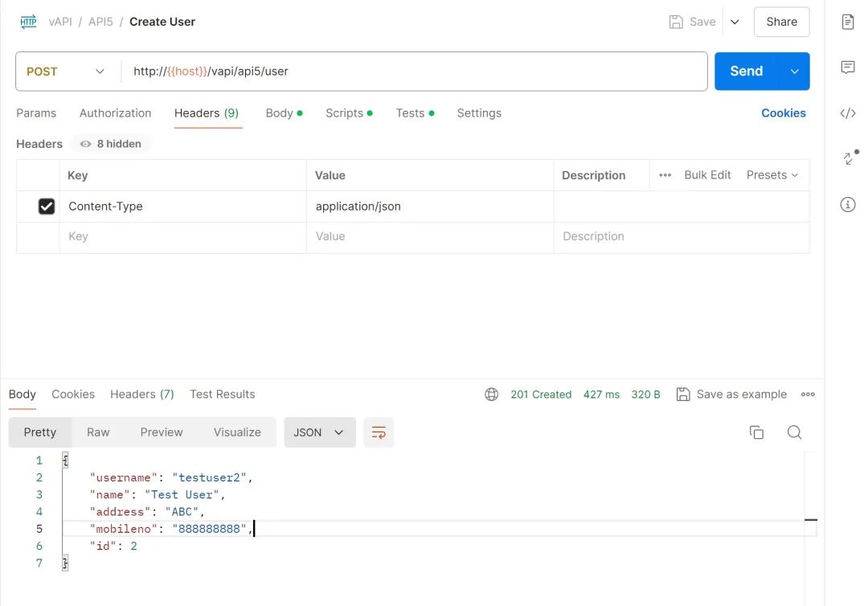This screenshot has width=868, height=606.
Task: Open the Documentation icon in right sidebar
Action: 848,22
